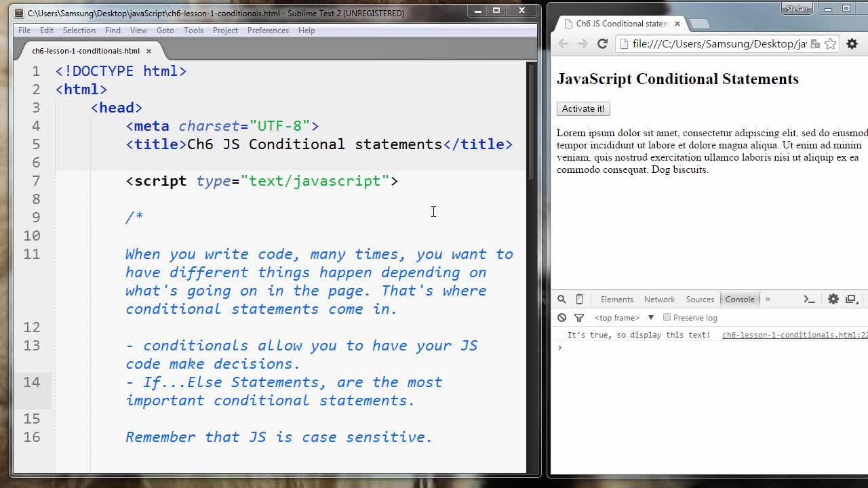The width and height of the screenshot is (868, 488).
Task: Open the Find menu
Action: pyautogui.click(x=113, y=30)
